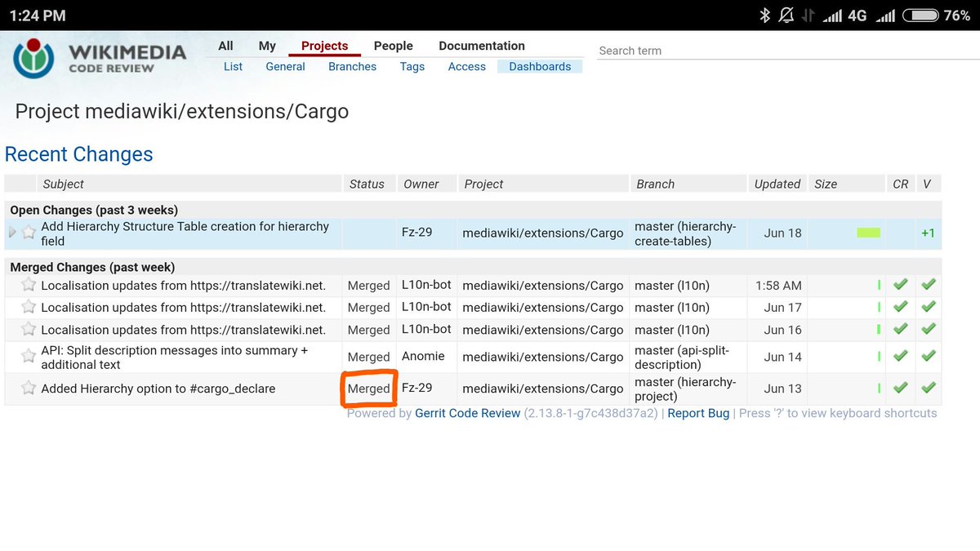Image resolution: width=980 pixels, height=551 pixels.
Task: Star the Add Hierarchy Structure Table change
Action: pos(29,233)
